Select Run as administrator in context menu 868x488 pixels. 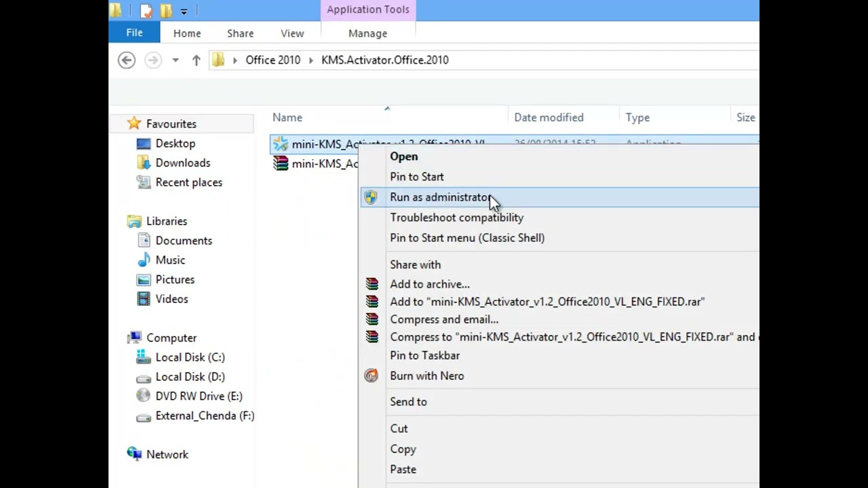(x=559, y=197)
